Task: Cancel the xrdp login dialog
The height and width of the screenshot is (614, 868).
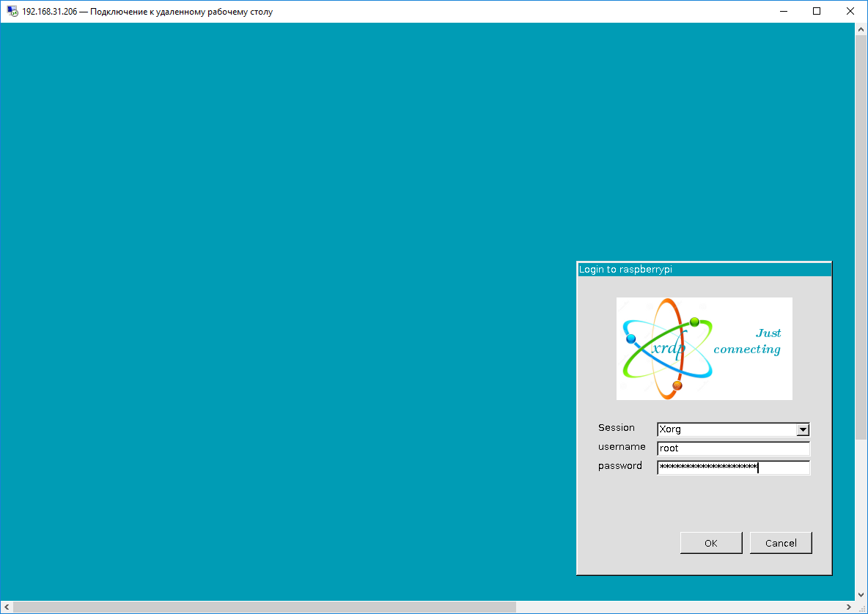Action: coord(781,543)
